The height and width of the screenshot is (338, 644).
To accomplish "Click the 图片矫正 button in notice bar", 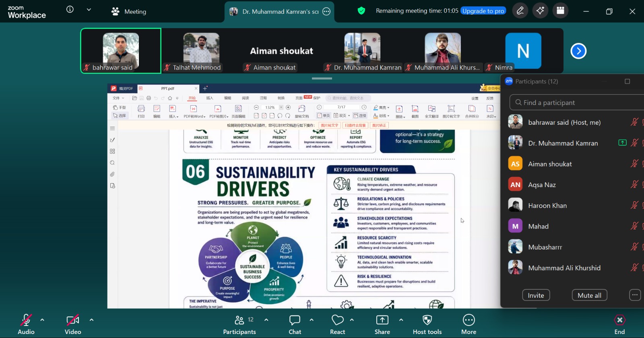I will pyautogui.click(x=379, y=126).
